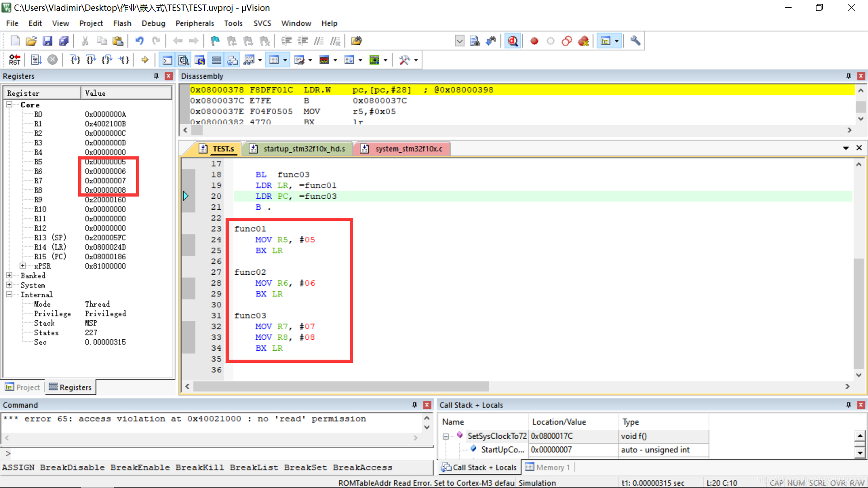
Task: Kill all breakpoints icon
Action: (x=583, y=41)
